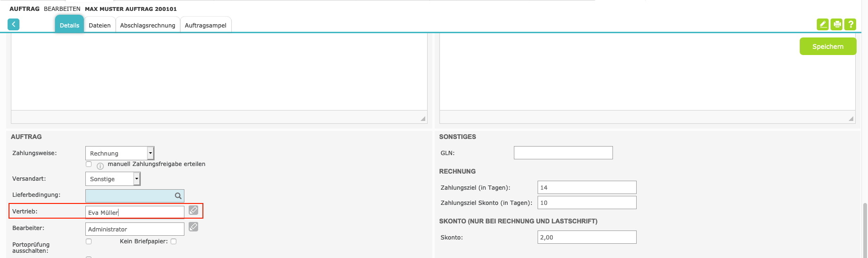Switch to the Dateien tab
The width and height of the screenshot is (868, 258).
100,26
